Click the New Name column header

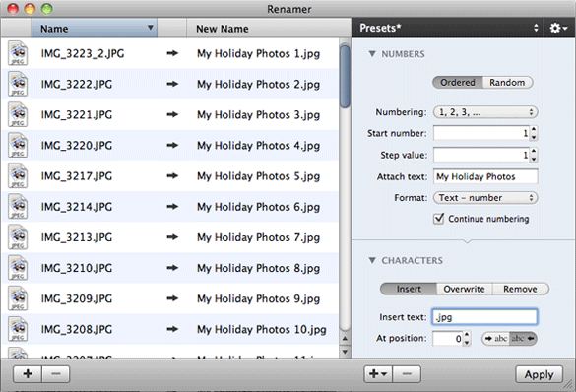click(269, 28)
